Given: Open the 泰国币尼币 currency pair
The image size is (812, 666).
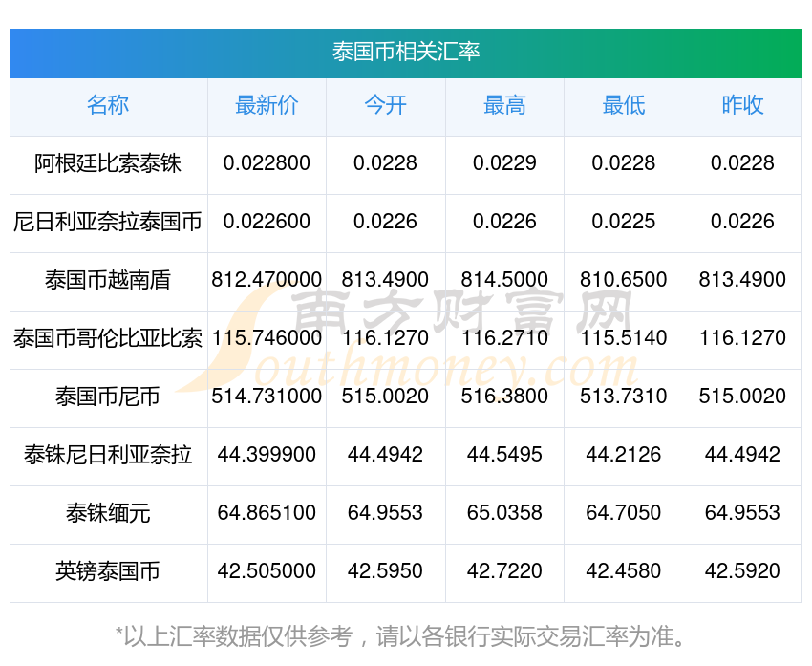Looking at the screenshot, I should (x=108, y=397).
